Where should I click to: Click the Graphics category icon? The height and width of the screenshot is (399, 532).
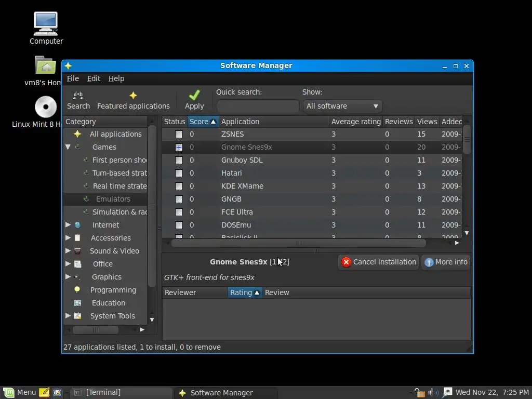[x=77, y=277]
